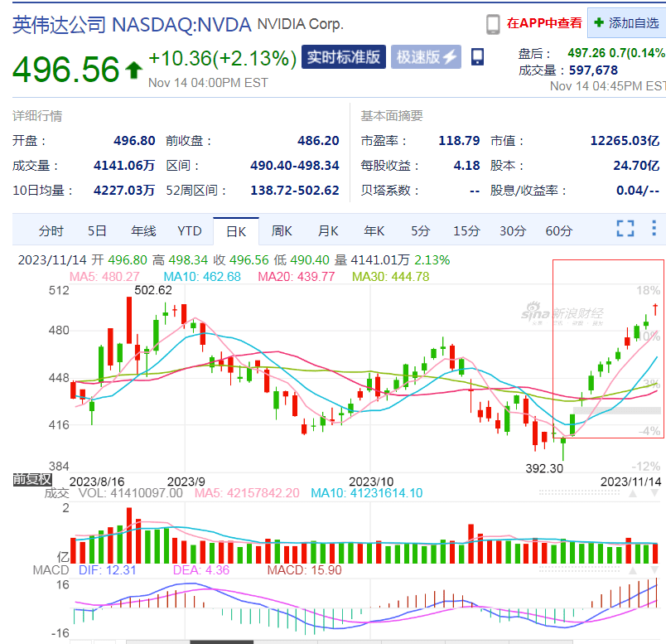Click the 市盈率 value 118.79
Image resolution: width=666 pixels, height=644 pixels.
pos(459,141)
